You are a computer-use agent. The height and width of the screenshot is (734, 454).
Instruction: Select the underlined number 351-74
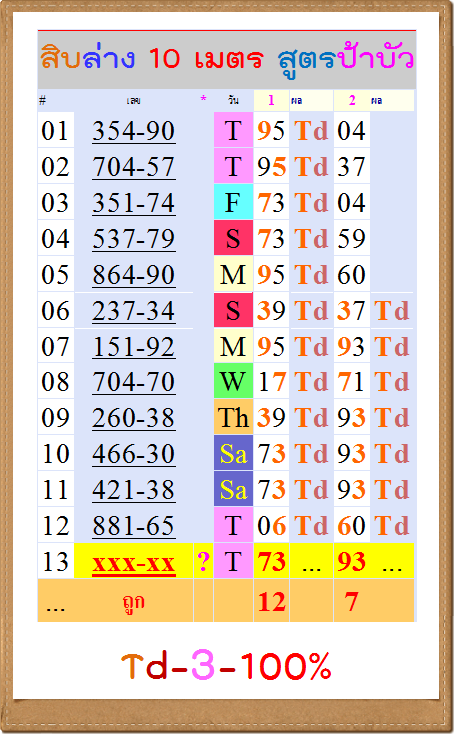[133, 203]
